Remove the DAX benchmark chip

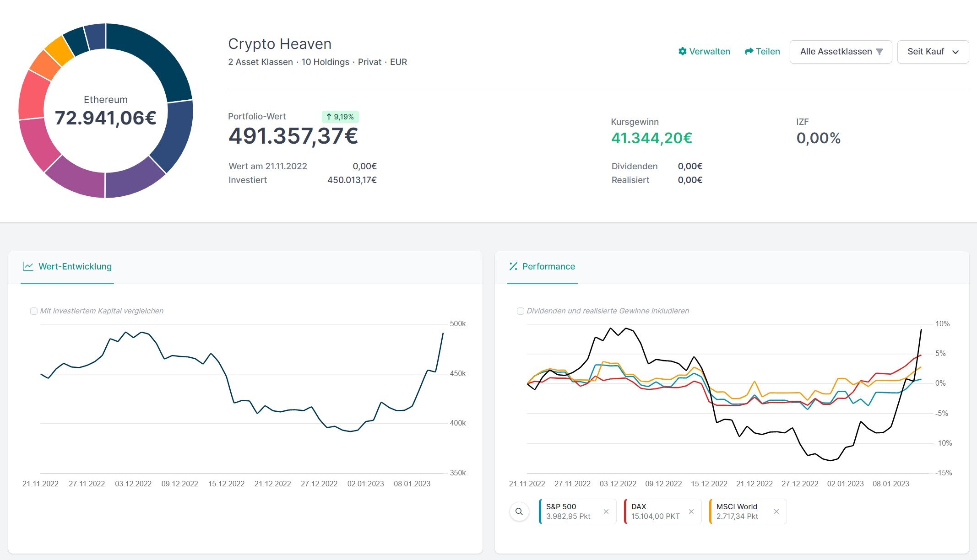691,512
